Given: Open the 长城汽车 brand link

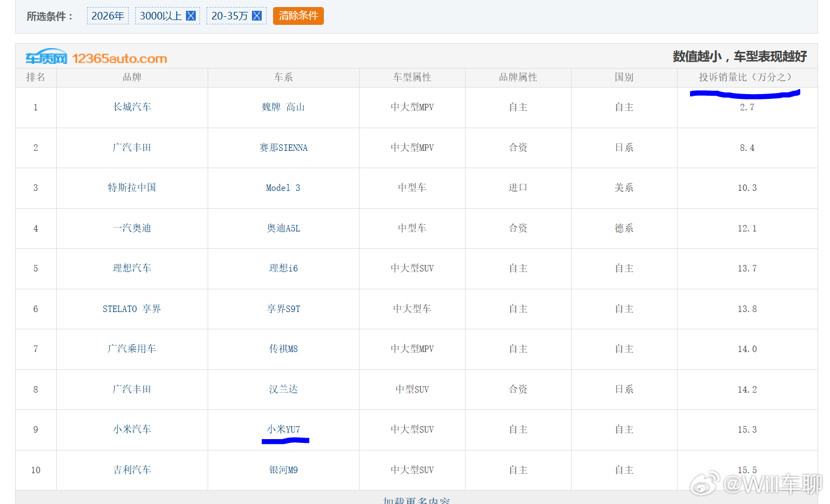Looking at the screenshot, I should coord(132,107).
